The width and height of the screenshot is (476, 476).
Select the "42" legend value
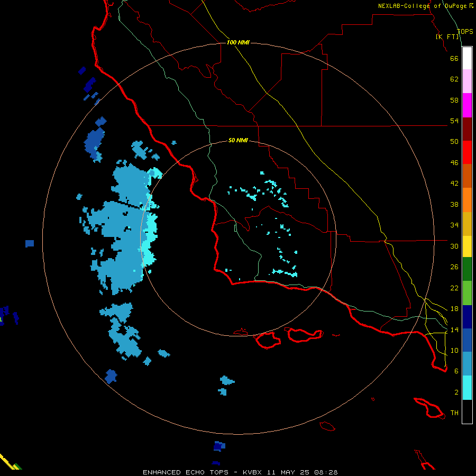point(454,183)
